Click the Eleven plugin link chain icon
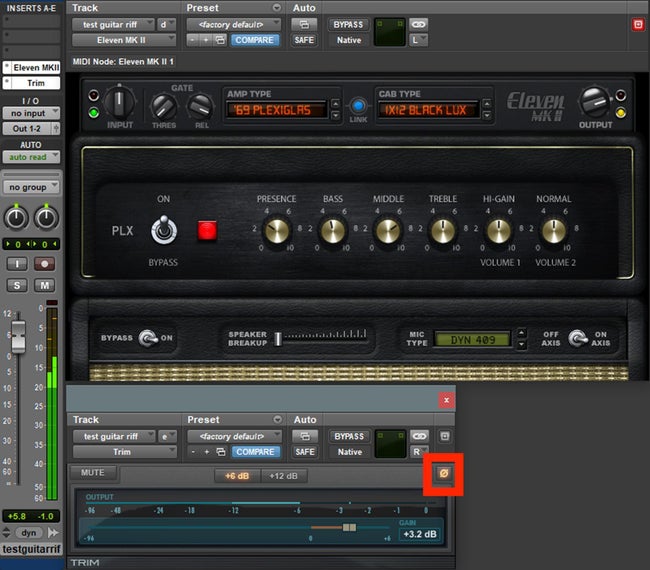 (x=418, y=24)
